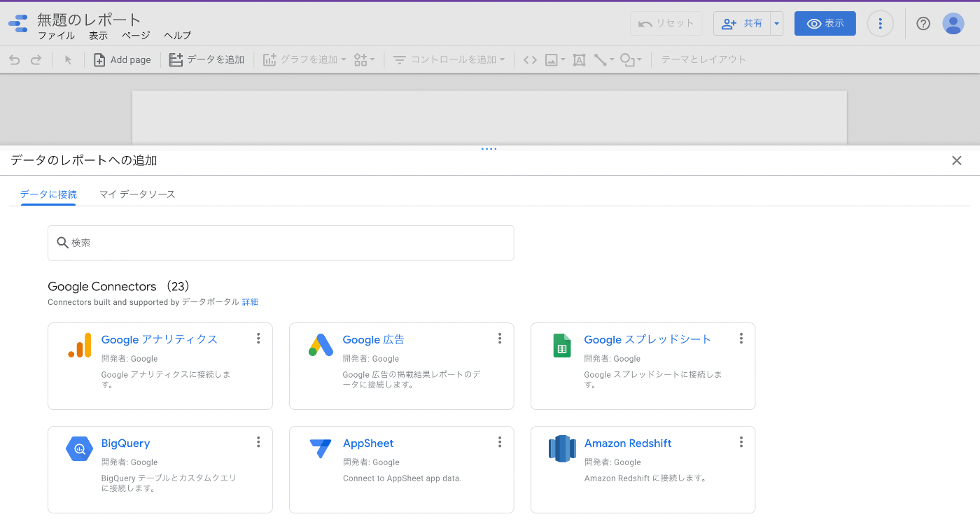Image resolution: width=980 pixels, height=526 pixels.
Task: Click データを追加 in the toolbar
Action: pyautogui.click(x=206, y=60)
